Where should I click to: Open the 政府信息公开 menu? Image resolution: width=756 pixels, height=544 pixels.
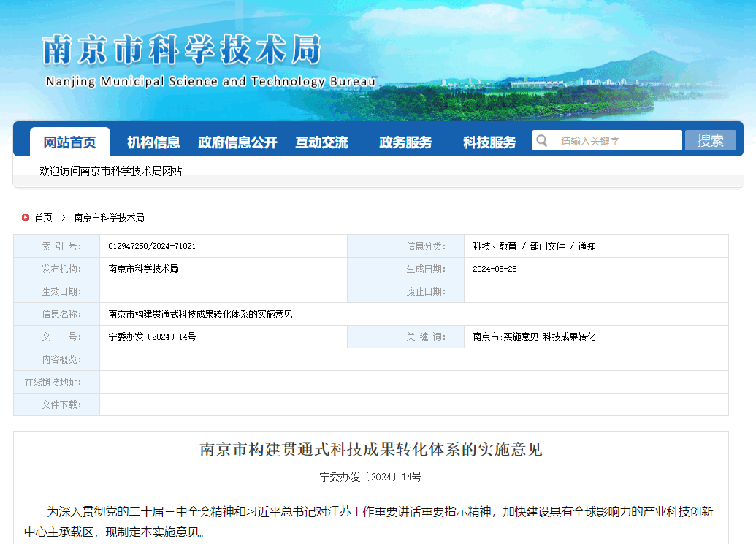(x=237, y=142)
